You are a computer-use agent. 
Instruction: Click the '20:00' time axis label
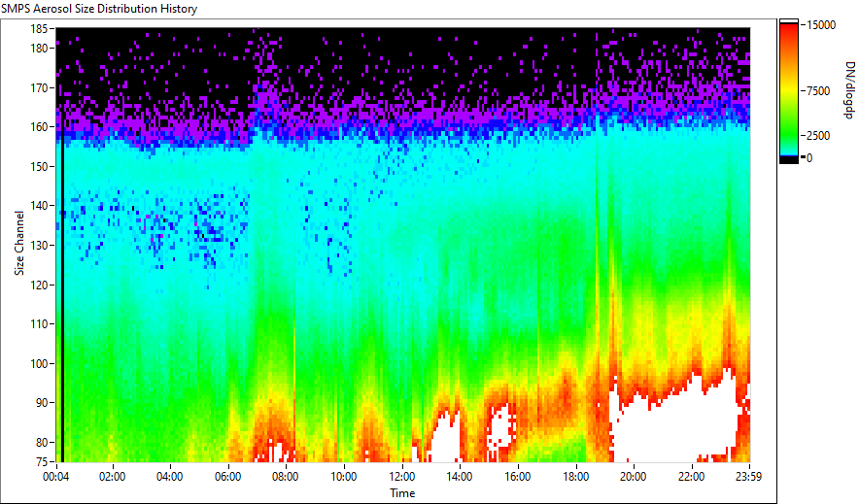click(634, 477)
